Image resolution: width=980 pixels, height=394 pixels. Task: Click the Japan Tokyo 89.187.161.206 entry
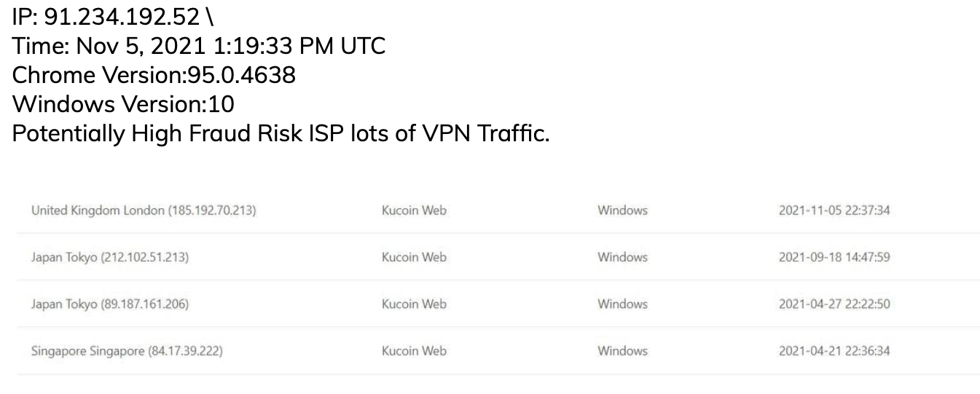pyautogui.click(x=110, y=304)
